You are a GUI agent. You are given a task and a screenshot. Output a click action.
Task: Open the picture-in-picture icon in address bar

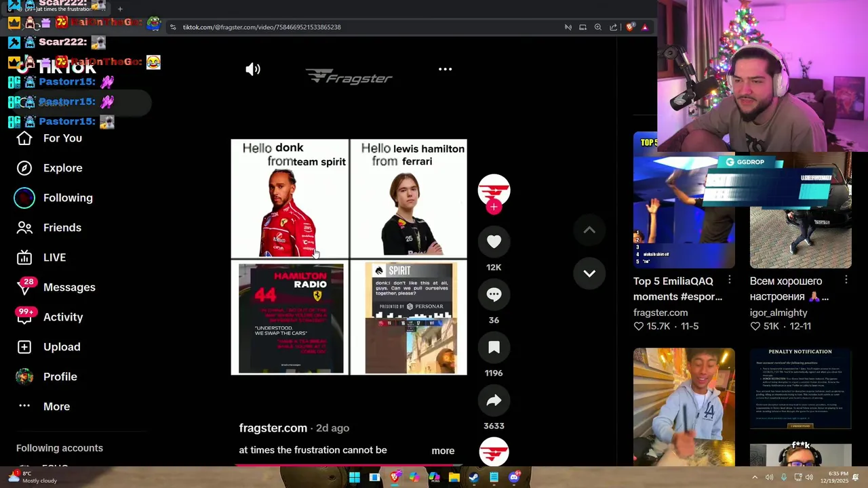[583, 27]
